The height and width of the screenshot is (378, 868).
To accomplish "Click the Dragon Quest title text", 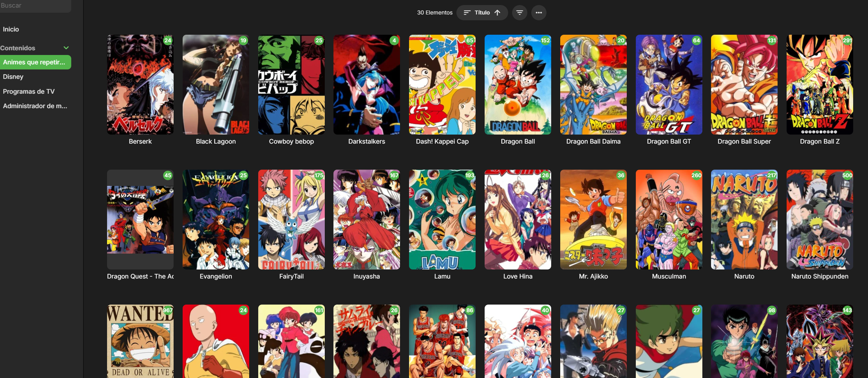I will (140, 276).
